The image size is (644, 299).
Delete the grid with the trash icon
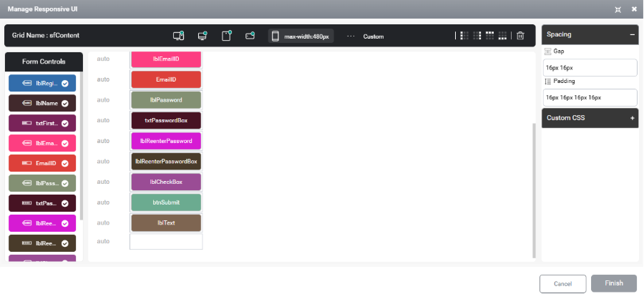click(x=520, y=36)
